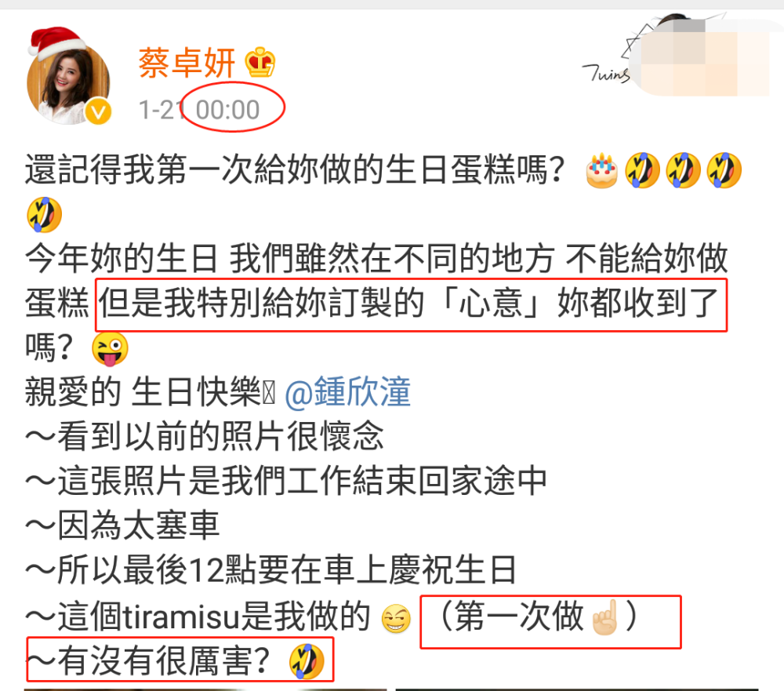The height and width of the screenshot is (691, 784).
Task: Click the laughing emoji right after cake
Action: click(643, 171)
